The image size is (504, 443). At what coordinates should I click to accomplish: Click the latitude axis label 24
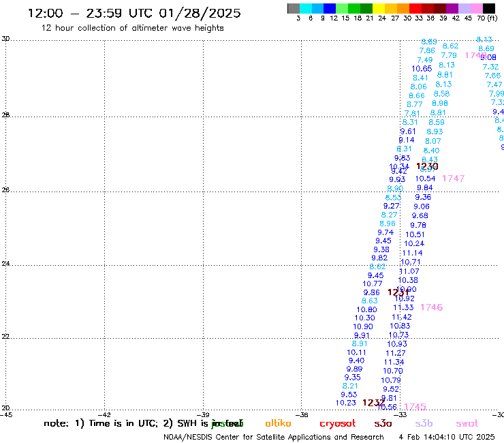pos(5,264)
